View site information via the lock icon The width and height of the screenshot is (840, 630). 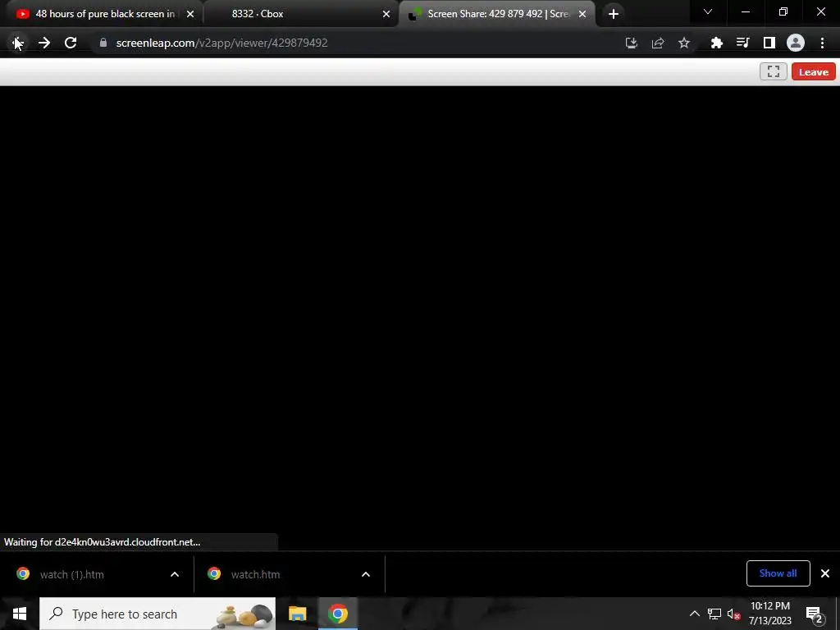(x=103, y=43)
